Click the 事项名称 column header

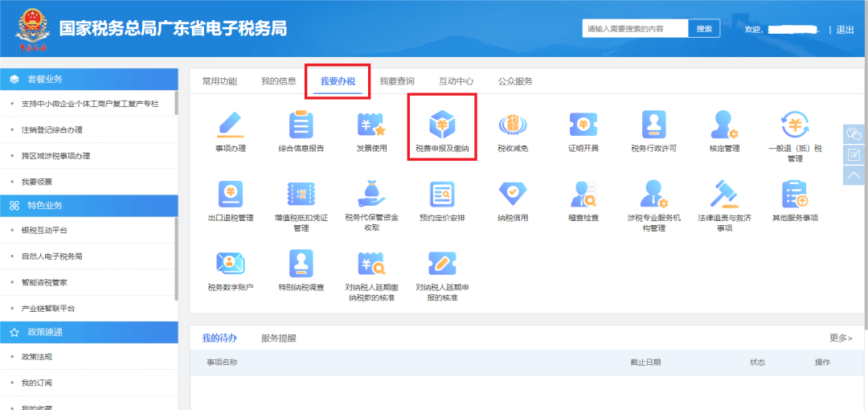click(222, 363)
